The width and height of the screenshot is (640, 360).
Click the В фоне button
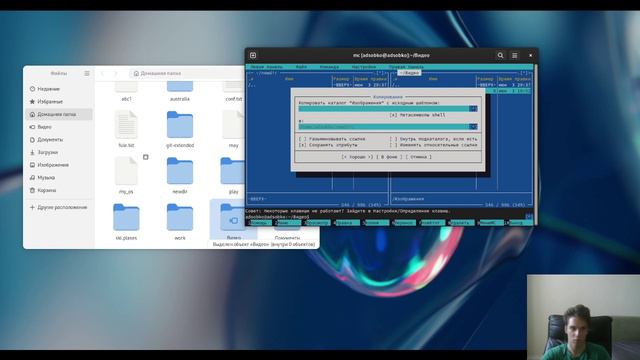coord(389,157)
